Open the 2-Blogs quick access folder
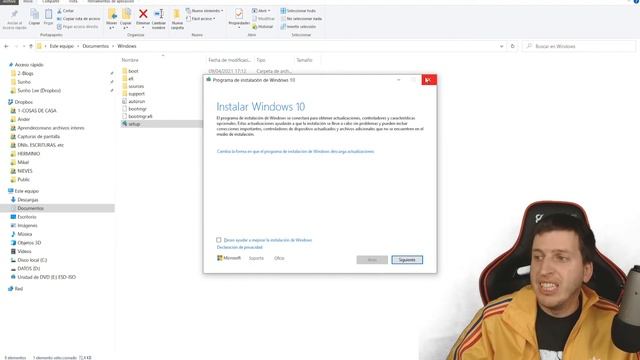 [x=25, y=73]
